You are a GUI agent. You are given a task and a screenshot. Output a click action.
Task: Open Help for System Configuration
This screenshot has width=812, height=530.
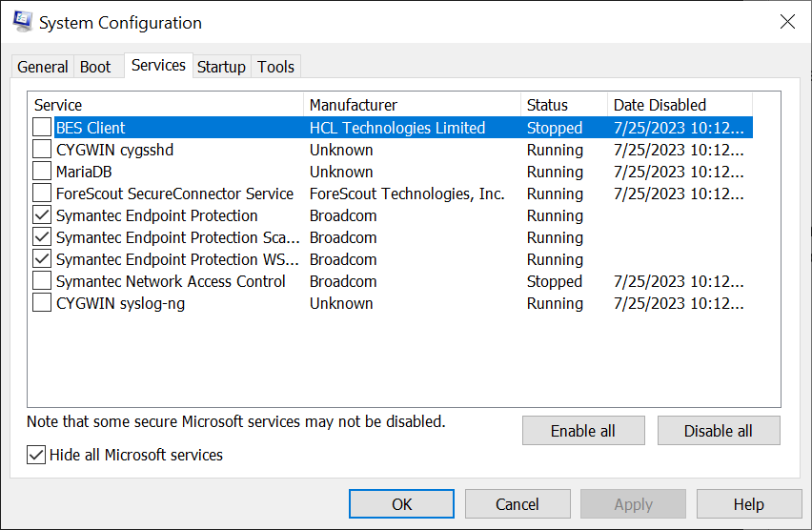(x=749, y=504)
